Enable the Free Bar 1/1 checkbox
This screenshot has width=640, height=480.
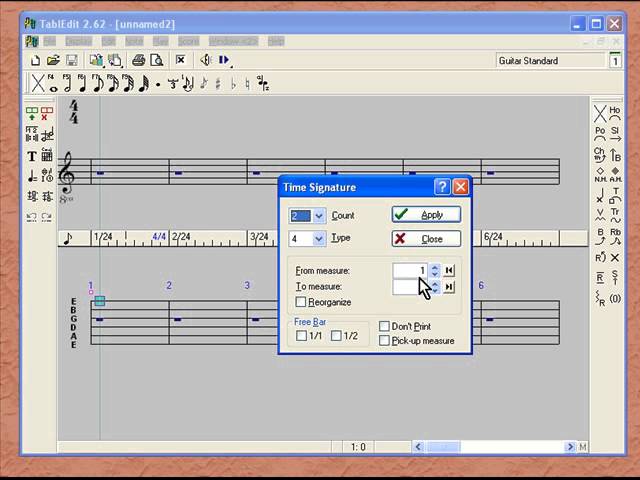pyautogui.click(x=301, y=336)
